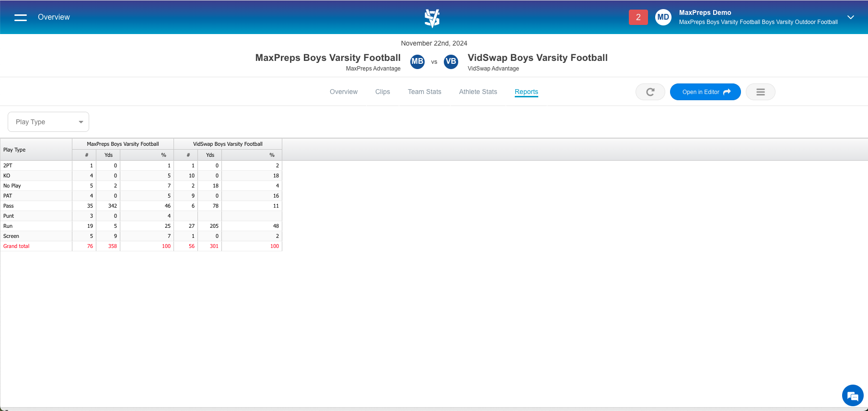Click MaxPreps Boys Varsity Football table header
Viewport: 868px width, 411px height.
pyautogui.click(x=123, y=144)
